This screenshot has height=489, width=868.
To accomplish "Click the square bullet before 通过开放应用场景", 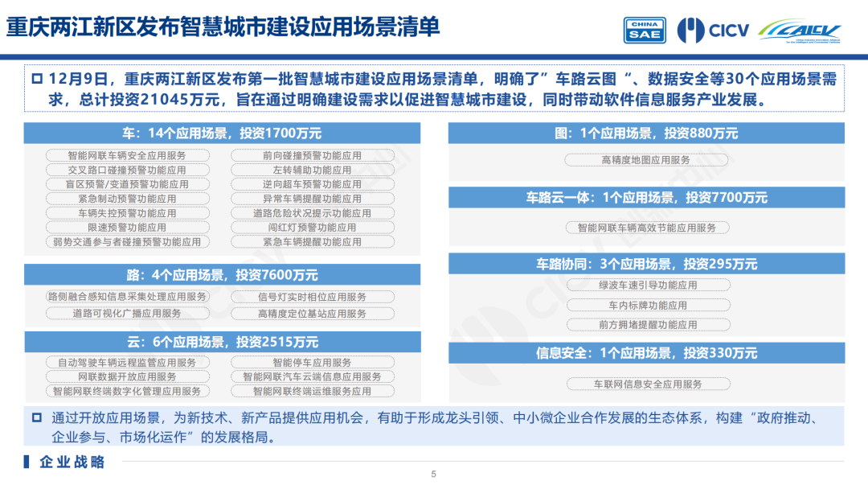I will (x=35, y=418).
